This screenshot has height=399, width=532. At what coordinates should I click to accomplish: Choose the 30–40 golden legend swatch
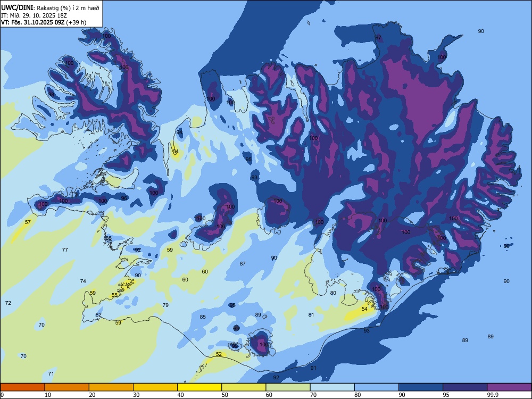(x=155, y=387)
